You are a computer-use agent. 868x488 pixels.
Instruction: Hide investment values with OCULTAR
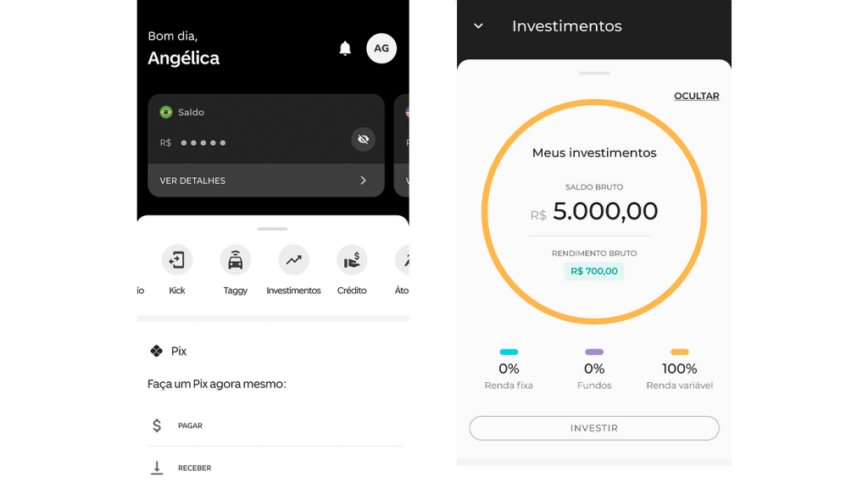[x=697, y=96]
